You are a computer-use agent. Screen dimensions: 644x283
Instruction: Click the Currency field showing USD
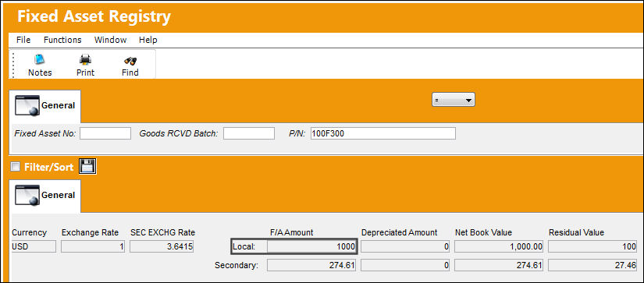[34, 246]
